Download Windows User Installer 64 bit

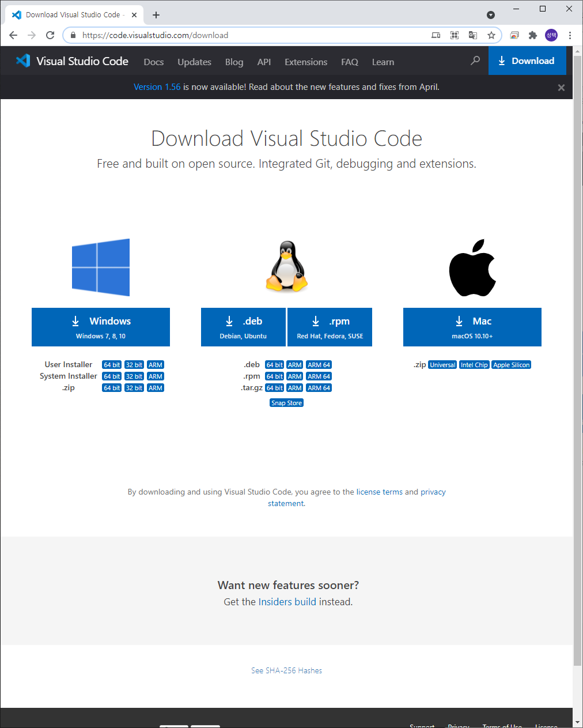(112, 365)
